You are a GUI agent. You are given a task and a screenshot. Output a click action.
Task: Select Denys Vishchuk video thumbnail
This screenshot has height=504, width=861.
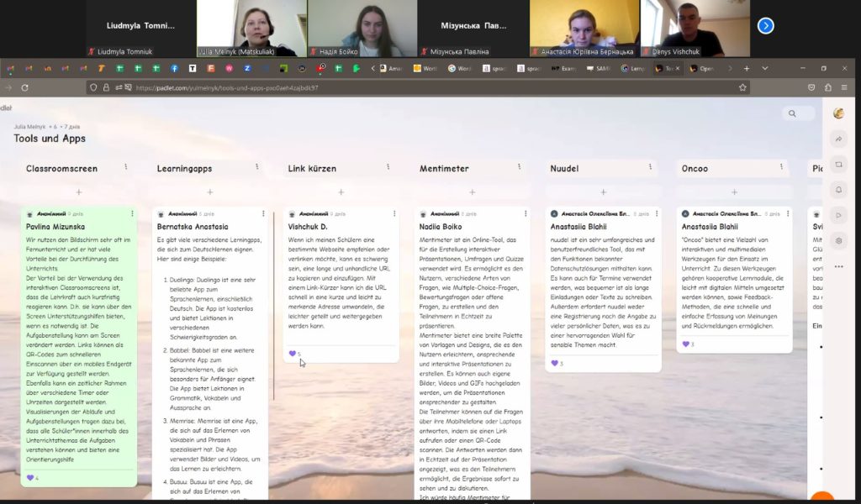(x=695, y=29)
